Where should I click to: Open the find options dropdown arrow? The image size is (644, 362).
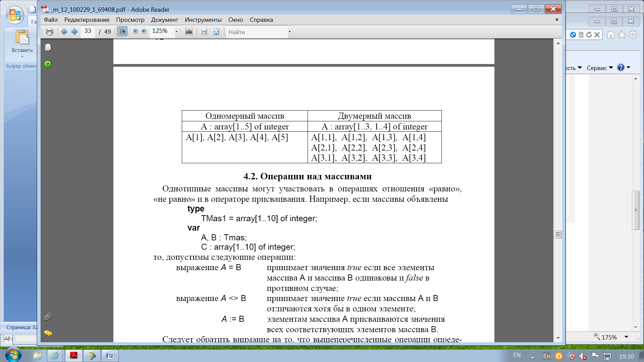[x=289, y=32]
